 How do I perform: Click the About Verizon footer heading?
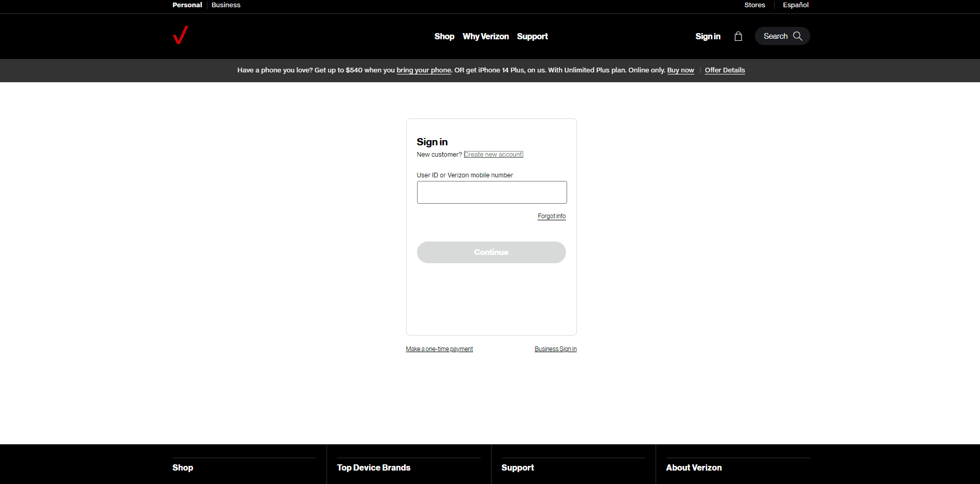694,468
